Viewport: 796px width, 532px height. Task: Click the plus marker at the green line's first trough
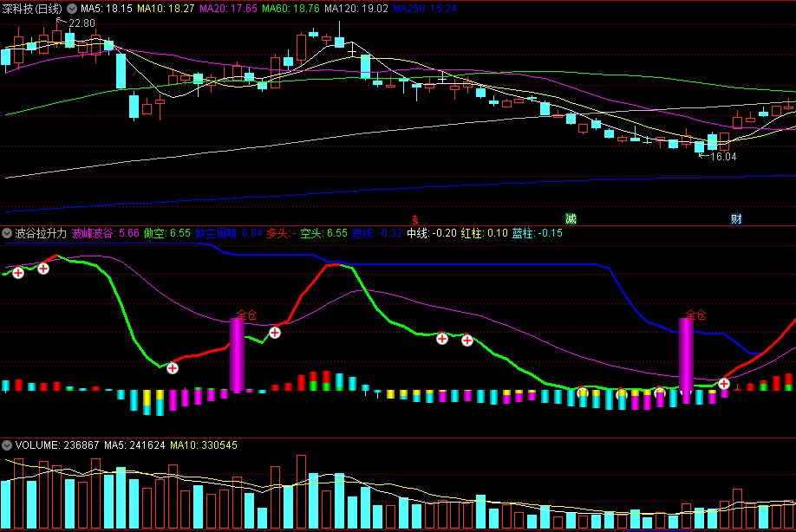point(173,368)
